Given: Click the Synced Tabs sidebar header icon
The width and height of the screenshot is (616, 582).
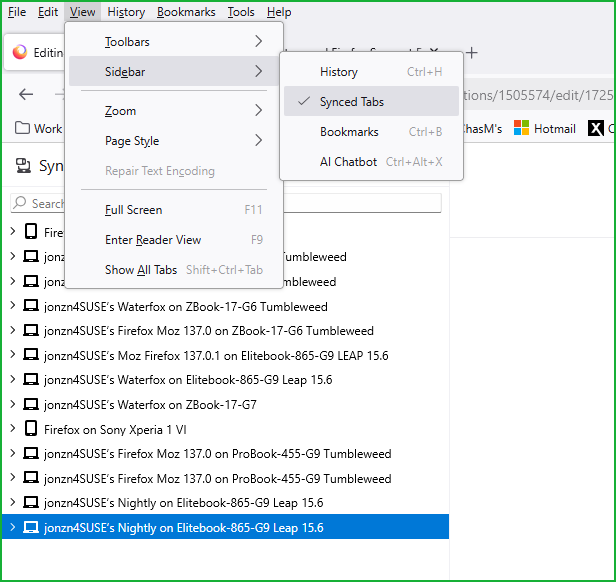Looking at the screenshot, I should coord(23,165).
